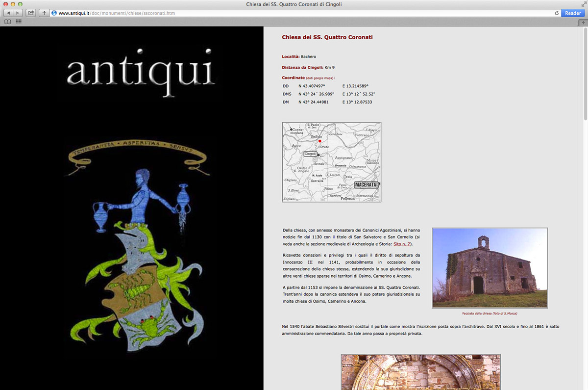Go back with the Back arrow button
Viewport: 588px width, 390px height.
[x=8, y=13]
